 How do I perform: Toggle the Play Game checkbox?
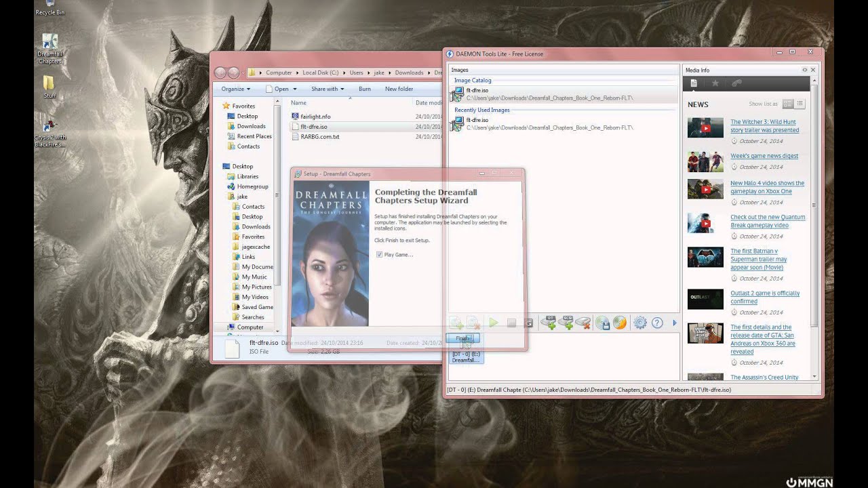(x=379, y=255)
